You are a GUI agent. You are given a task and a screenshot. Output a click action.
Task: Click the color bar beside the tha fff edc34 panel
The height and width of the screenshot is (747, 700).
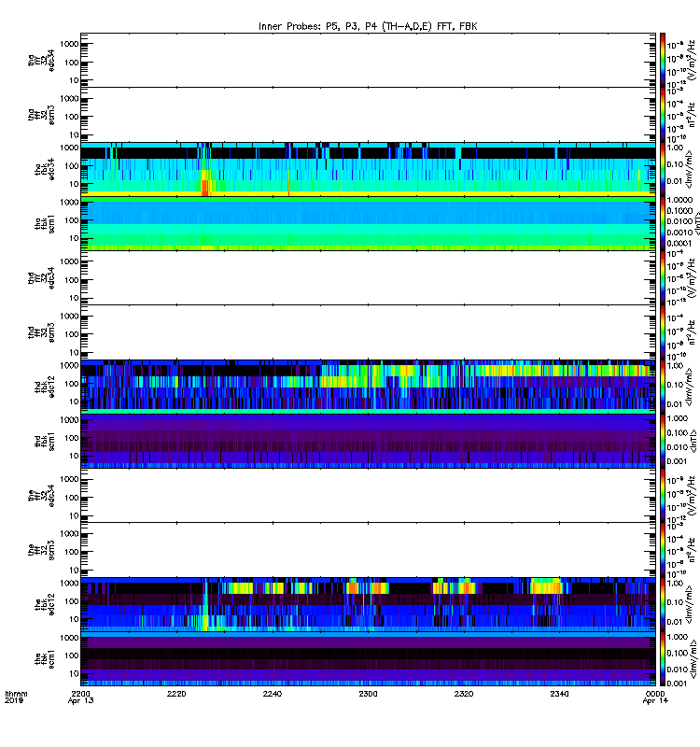click(663, 60)
